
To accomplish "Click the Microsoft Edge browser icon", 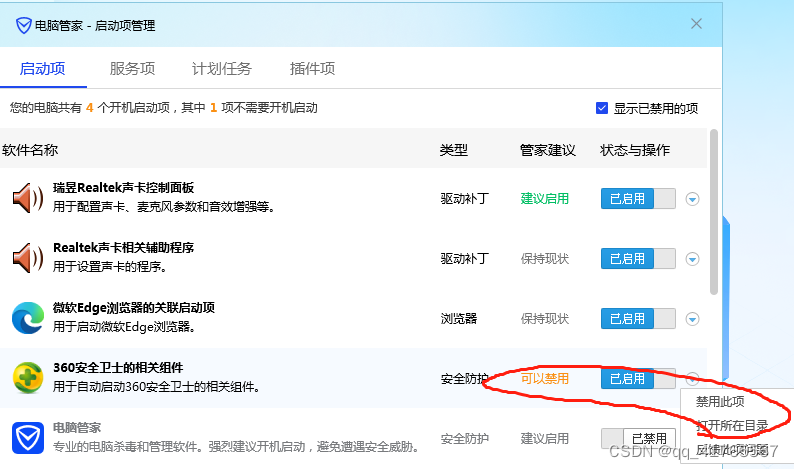I will click(x=28, y=318).
